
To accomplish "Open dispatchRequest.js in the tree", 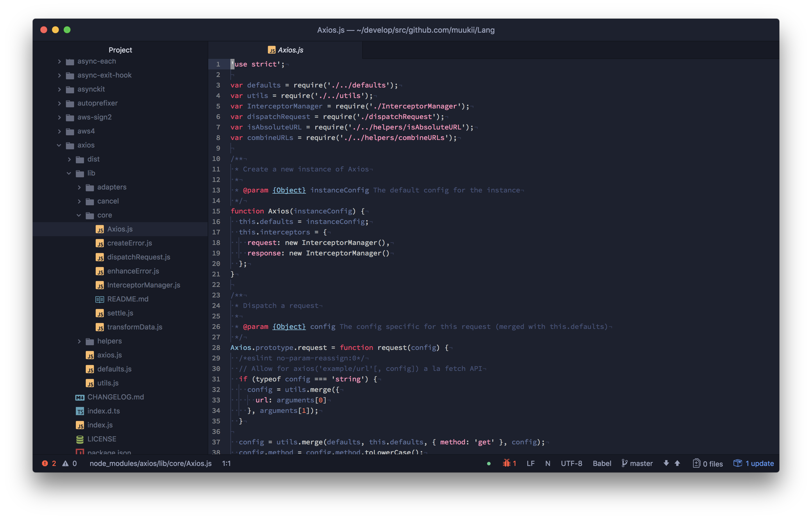I will [x=138, y=257].
